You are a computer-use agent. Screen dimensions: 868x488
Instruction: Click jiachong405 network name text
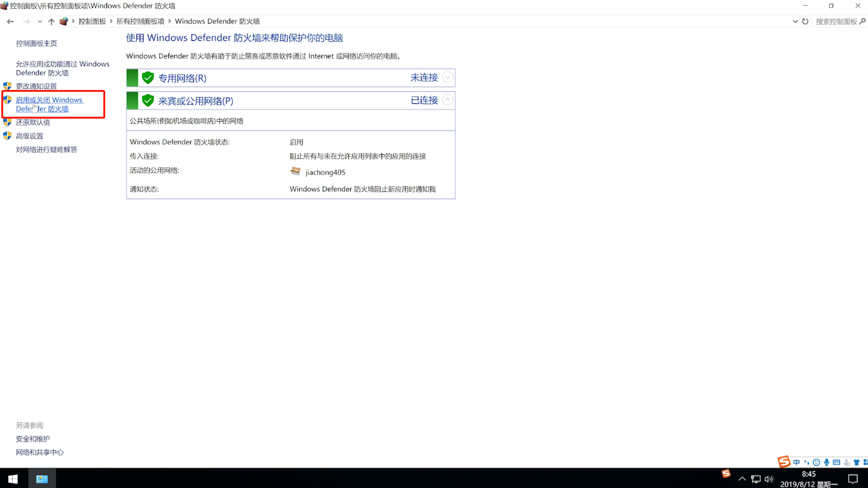325,172
